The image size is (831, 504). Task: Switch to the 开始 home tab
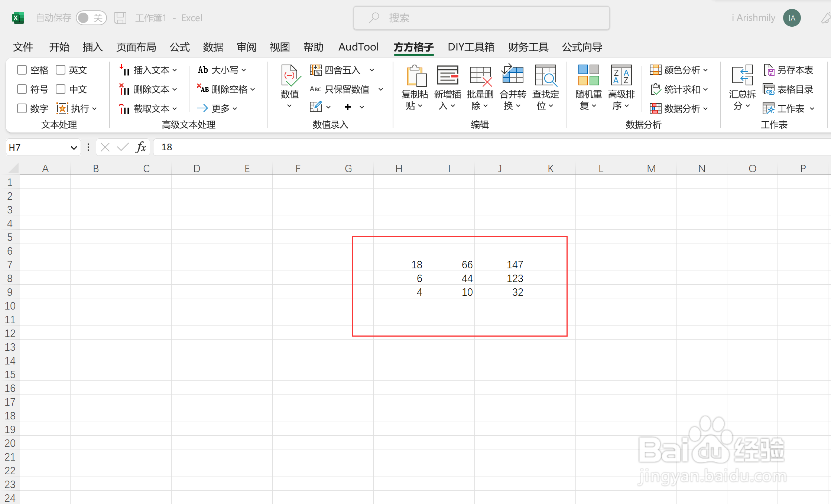[x=59, y=47]
